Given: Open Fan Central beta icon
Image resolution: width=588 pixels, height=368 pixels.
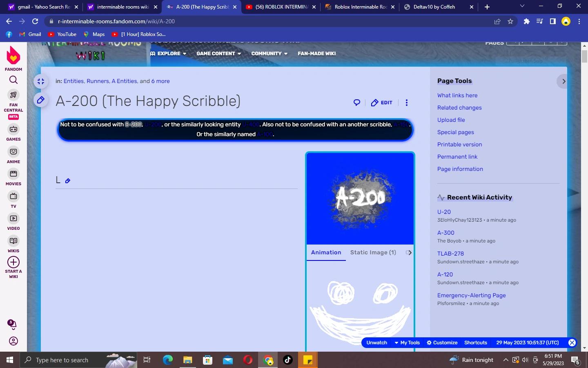Looking at the screenshot, I should 13,95.
